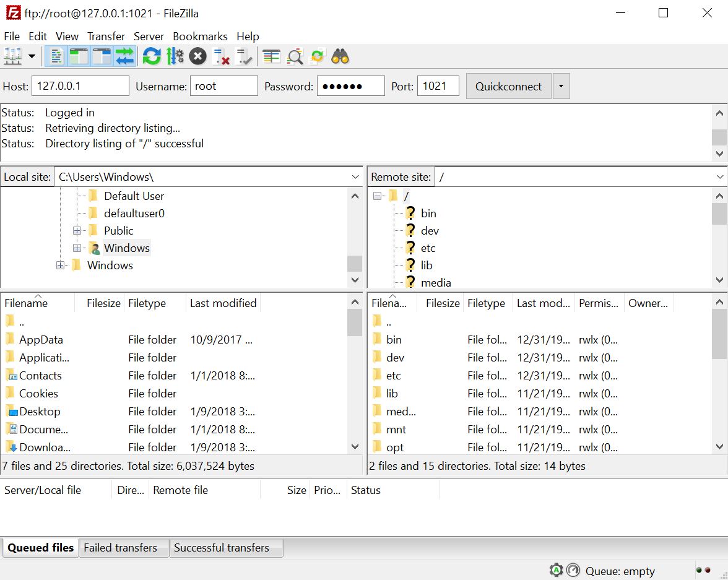Open the File menu
The height and width of the screenshot is (580, 728).
point(12,37)
